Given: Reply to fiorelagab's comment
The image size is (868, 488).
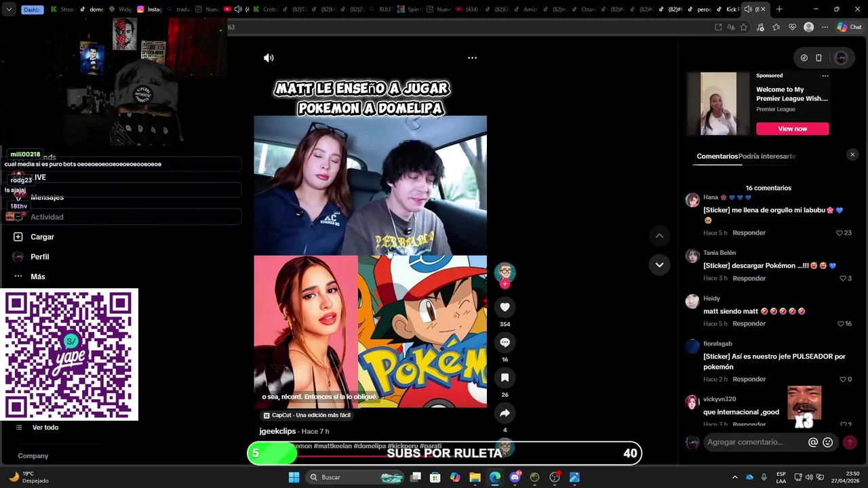Looking at the screenshot, I should (749, 380).
